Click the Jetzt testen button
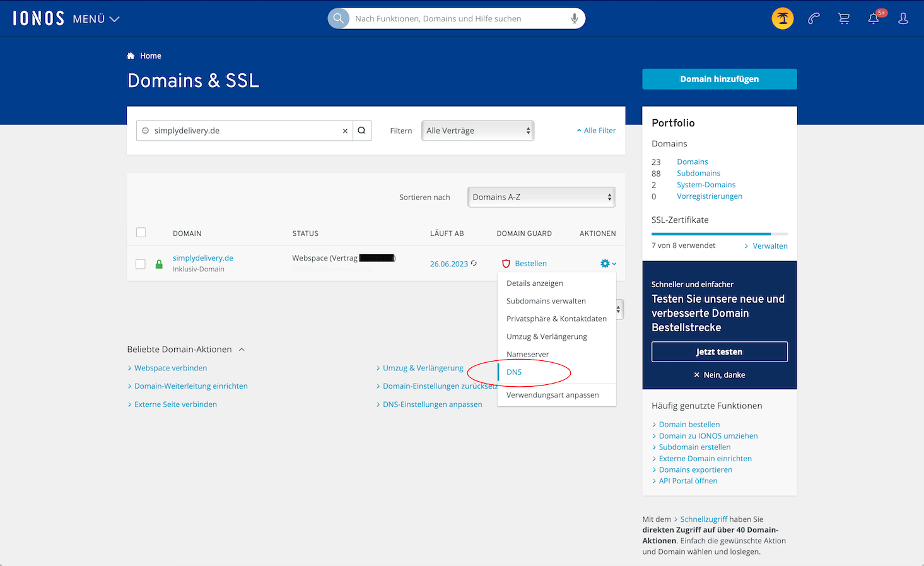The image size is (924, 566). pos(720,351)
